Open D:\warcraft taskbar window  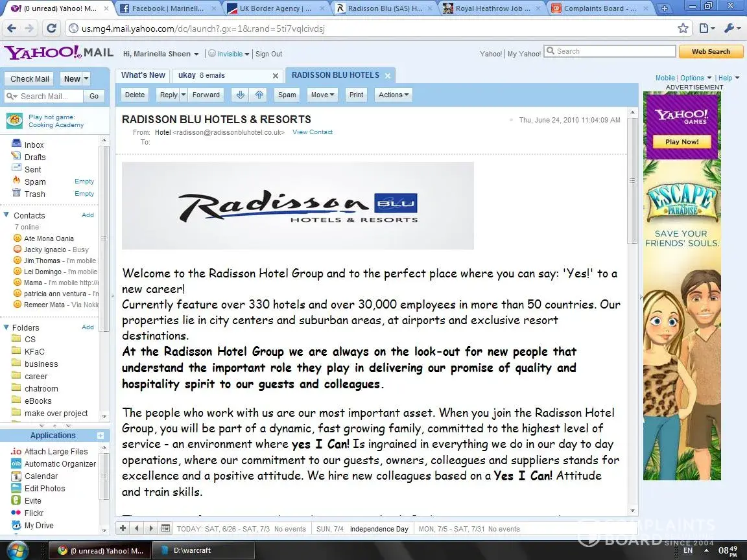tap(202, 550)
